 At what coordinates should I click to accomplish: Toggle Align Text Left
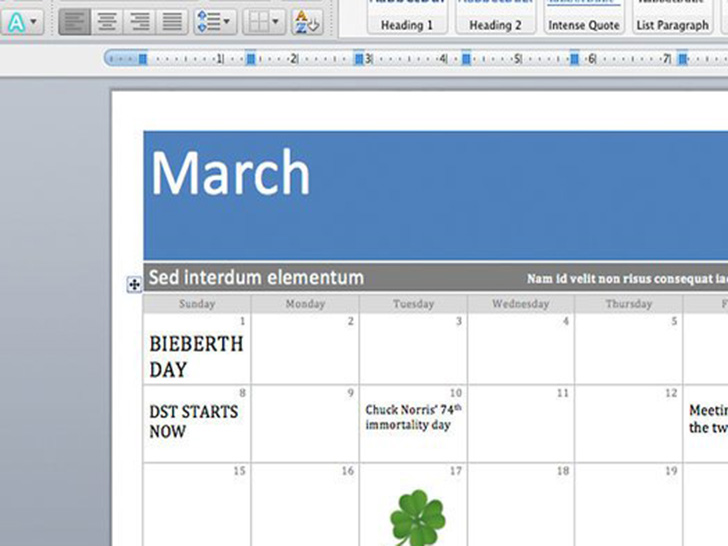[x=75, y=21]
